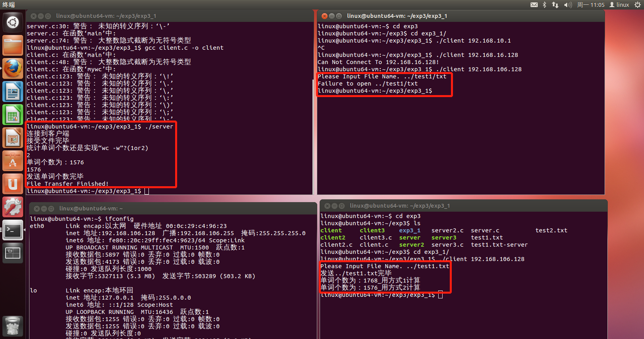The height and width of the screenshot is (339, 644).
Task: Click the prompt cursor in top-left terminal
Action: pos(146,191)
